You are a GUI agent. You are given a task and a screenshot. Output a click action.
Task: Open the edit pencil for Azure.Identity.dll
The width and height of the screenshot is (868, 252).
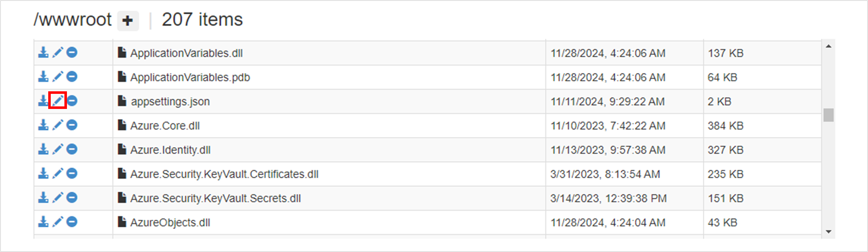click(x=58, y=149)
